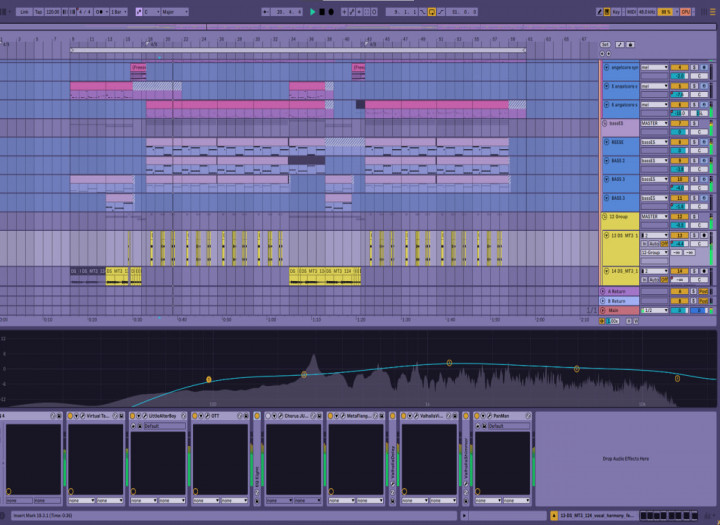Select the B Return track
The width and height of the screenshot is (720, 525).
coord(620,300)
